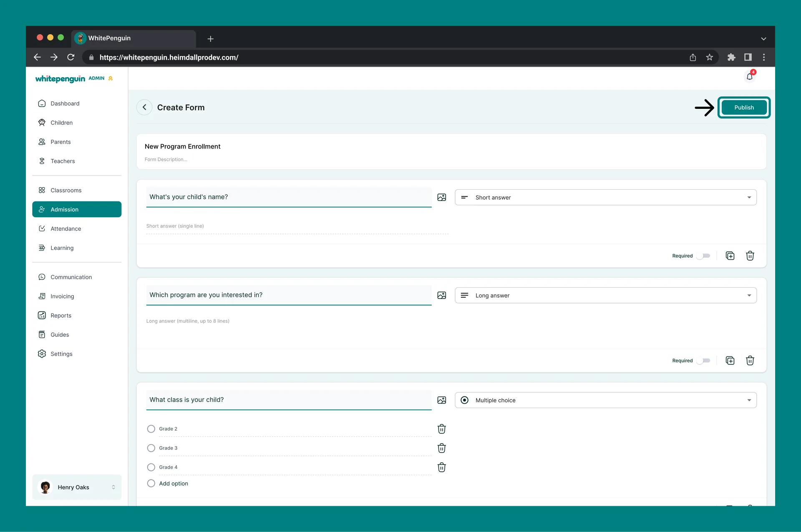801x532 pixels.
Task: Open Classrooms in sidebar
Action: coord(77,190)
